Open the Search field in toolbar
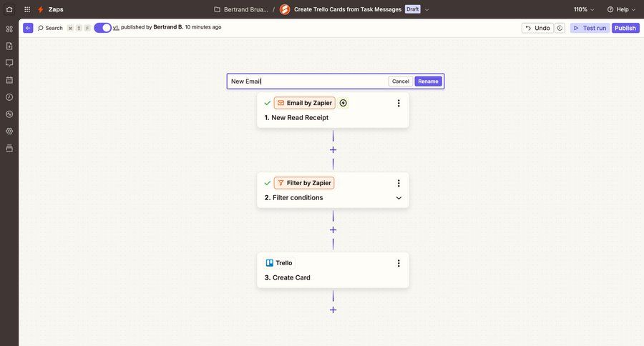The height and width of the screenshot is (346, 644). 51,28
